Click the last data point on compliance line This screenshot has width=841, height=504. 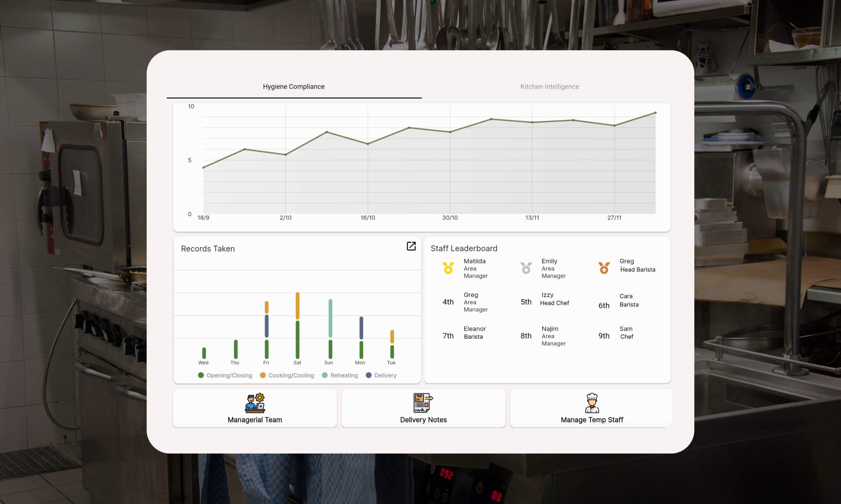click(655, 113)
